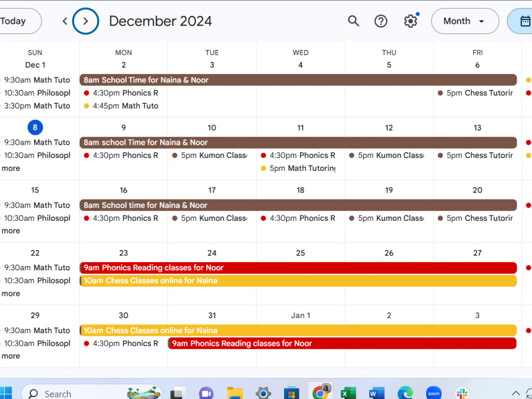
Task: Open 4:30pm Phonics event on December 11
Action: click(298, 155)
